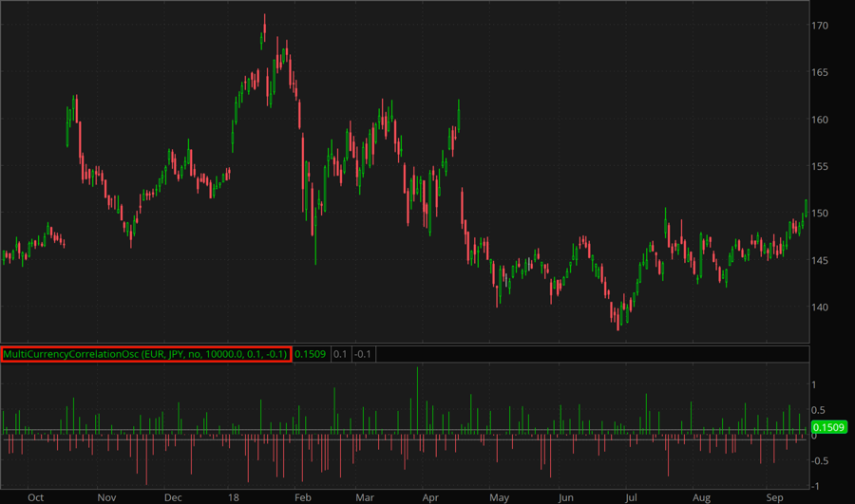The height and width of the screenshot is (504, 855).
Task: Click the -0.1 lower level label in the study header
Action: coord(363,354)
